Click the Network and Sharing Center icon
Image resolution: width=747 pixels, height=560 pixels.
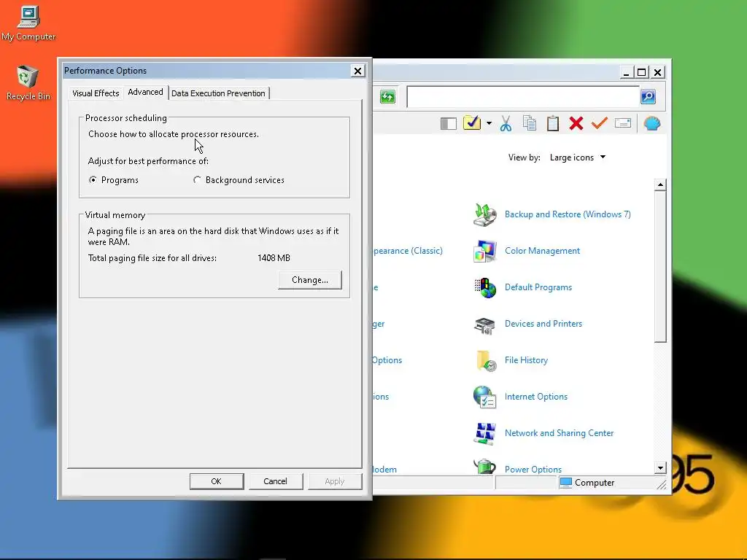click(x=485, y=433)
